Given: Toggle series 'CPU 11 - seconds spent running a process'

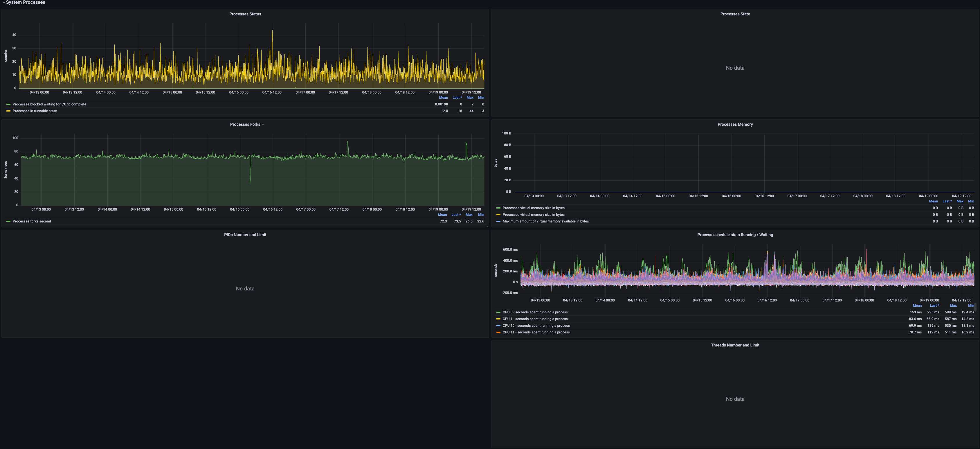Looking at the screenshot, I should pos(536,333).
